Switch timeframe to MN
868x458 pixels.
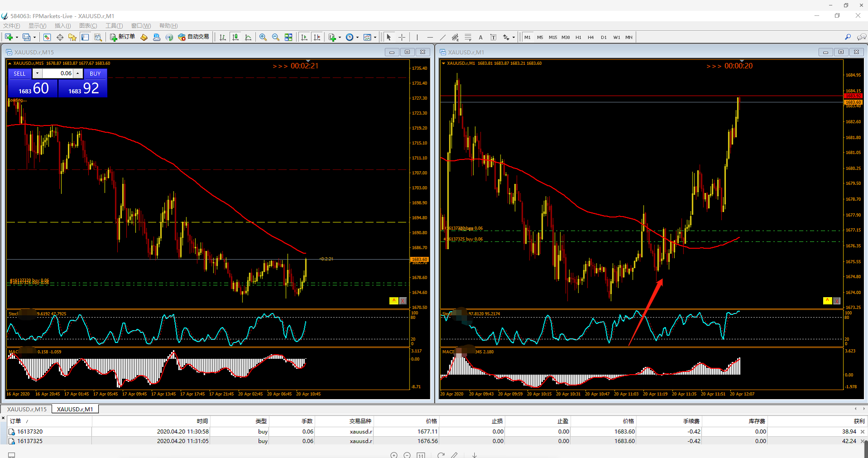pyautogui.click(x=629, y=37)
